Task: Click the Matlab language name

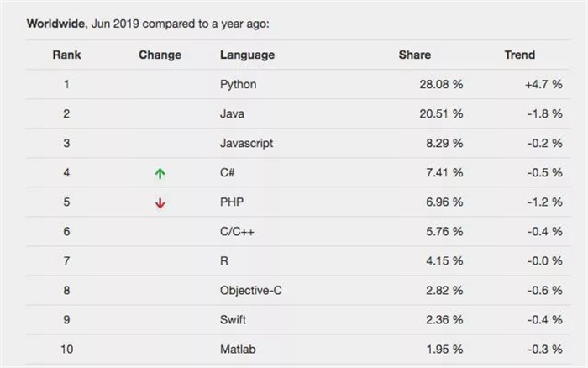Action: coord(238,350)
